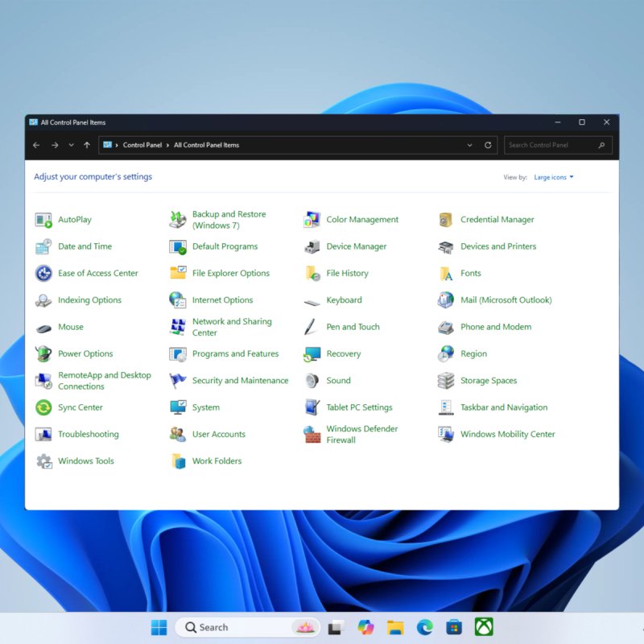The image size is (644, 644).
Task: Open the Power Options icon
Action: coord(43,354)
